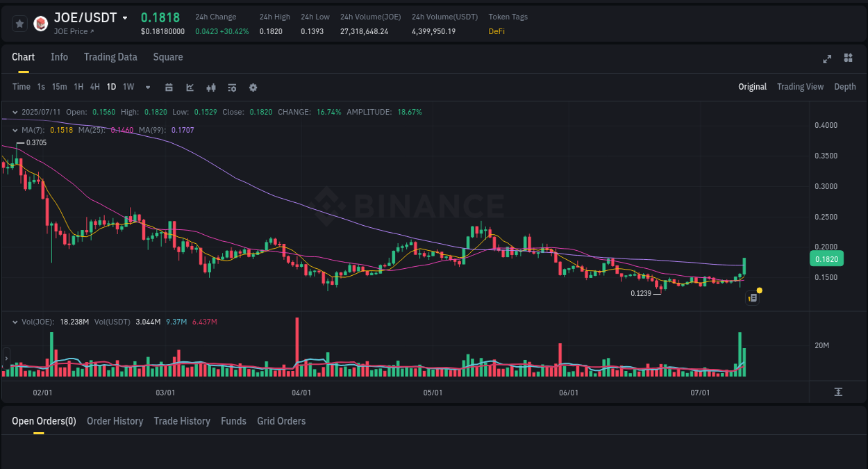Select the line chart style icon
The height and width of the screenshot is (469, 868).
[x=190, y=87]
